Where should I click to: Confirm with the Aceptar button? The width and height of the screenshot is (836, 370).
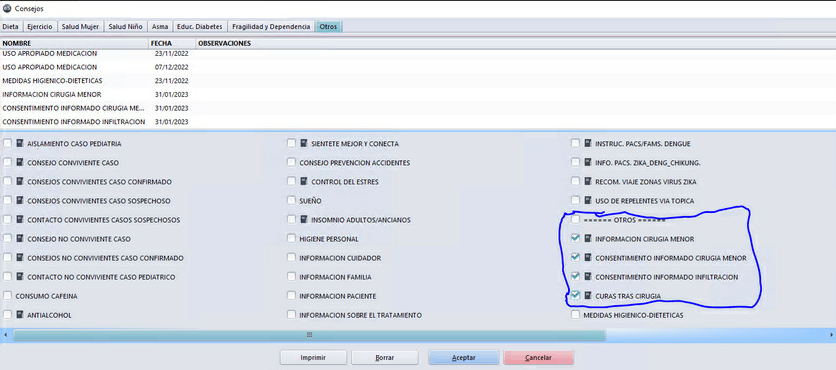click(463, 358)
